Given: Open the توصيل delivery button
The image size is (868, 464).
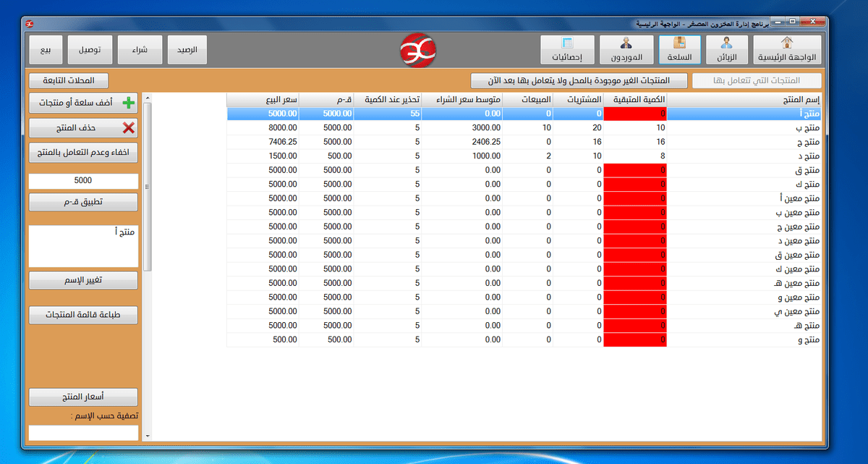Looking at the screenshot, I should pyautogui.click(x=89, y=51).
